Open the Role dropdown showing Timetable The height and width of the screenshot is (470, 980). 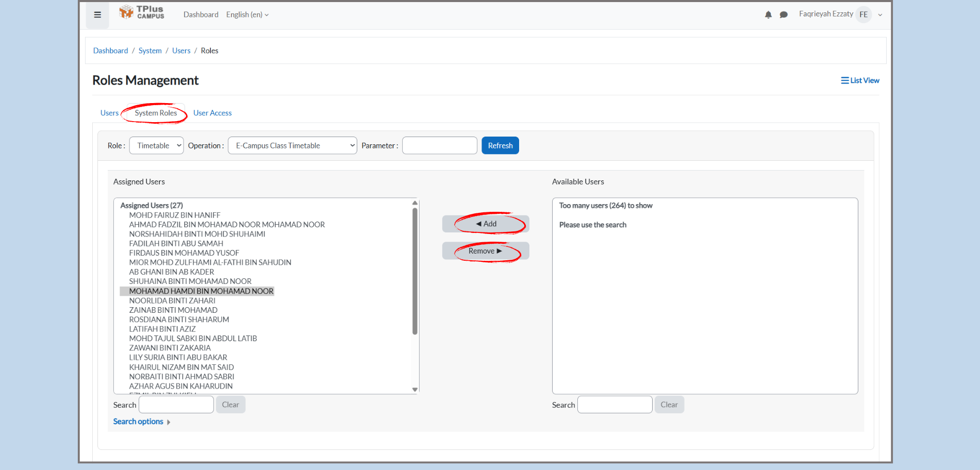tap(156, 146)
